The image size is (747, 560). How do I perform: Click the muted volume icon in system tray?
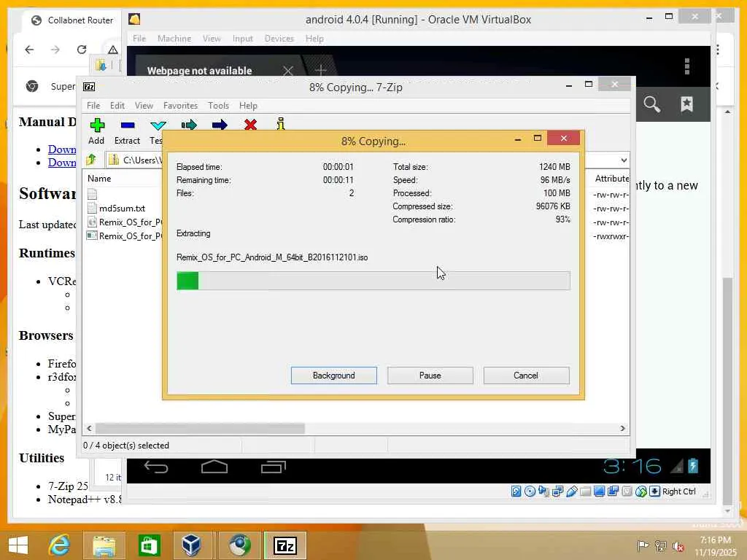coord(678,546)
